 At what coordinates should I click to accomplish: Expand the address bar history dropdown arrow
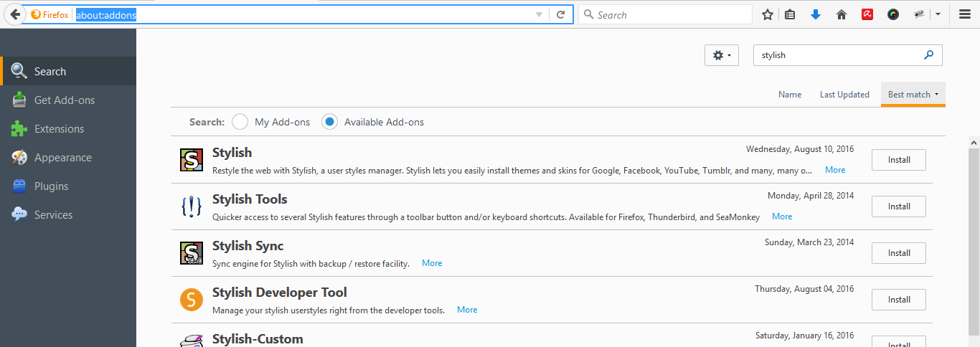(540, 14)
